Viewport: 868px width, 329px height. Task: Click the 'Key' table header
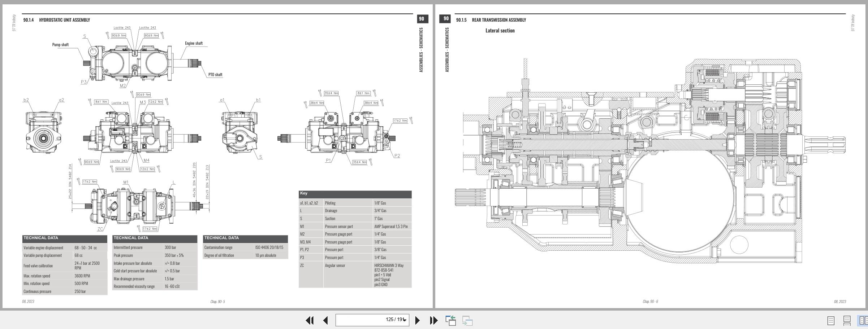(355, 194)
